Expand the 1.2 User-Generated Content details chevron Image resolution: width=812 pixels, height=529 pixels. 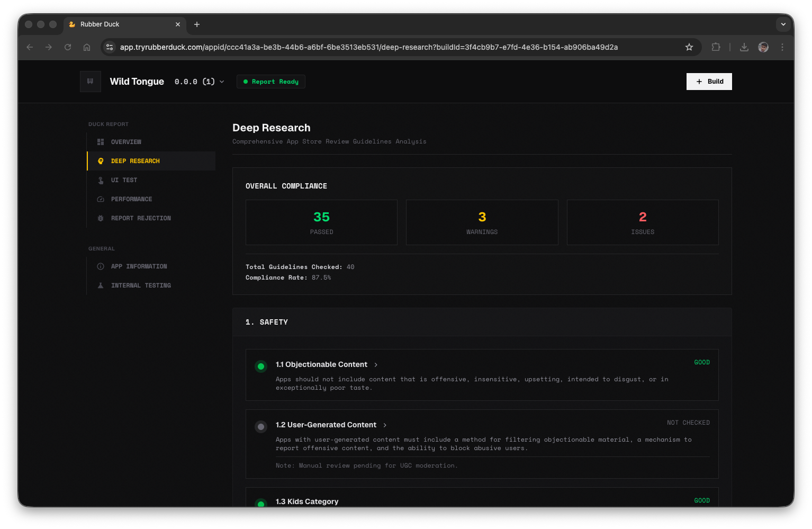385,425
